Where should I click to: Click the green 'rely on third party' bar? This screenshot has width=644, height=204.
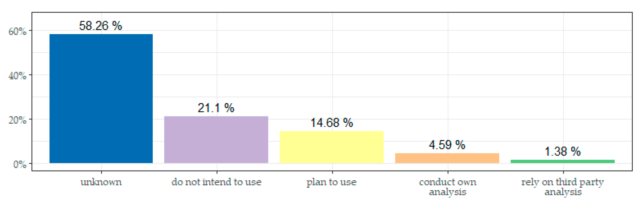(562, 161)
